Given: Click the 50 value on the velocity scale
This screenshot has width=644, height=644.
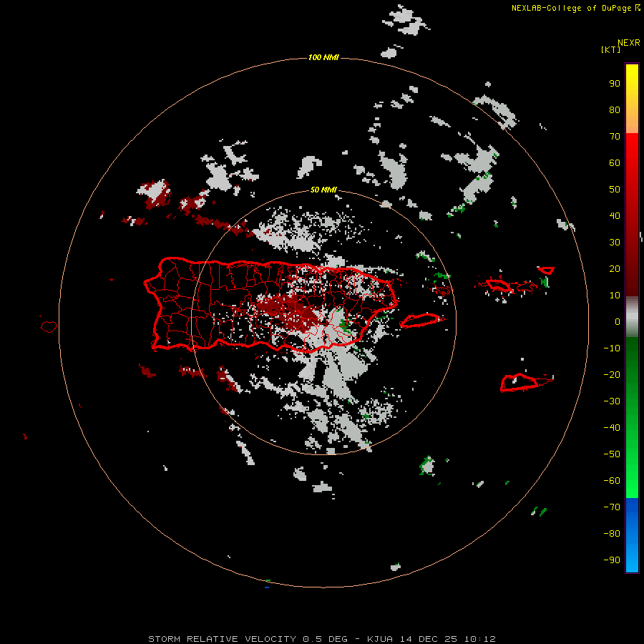Looking at the screenshot, I should [615, 190].
